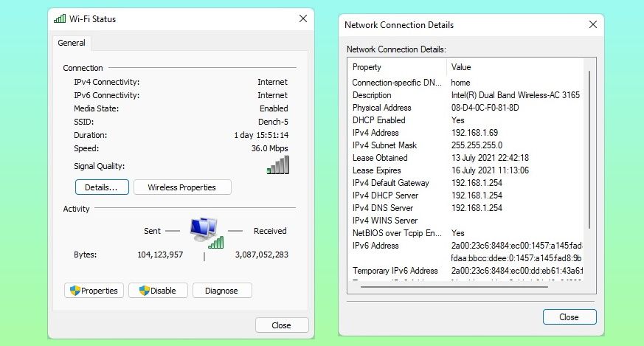The width and height of the screenshot is (644, 346).
Task: Select the DHCP Enabled row
Action: pyautogui.click(x=378, y=120)
